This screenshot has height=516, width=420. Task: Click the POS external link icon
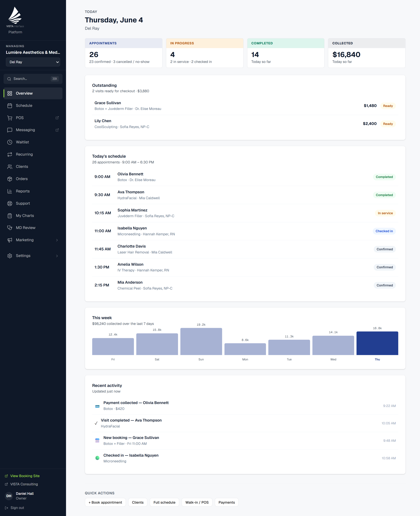pos(57,118)
